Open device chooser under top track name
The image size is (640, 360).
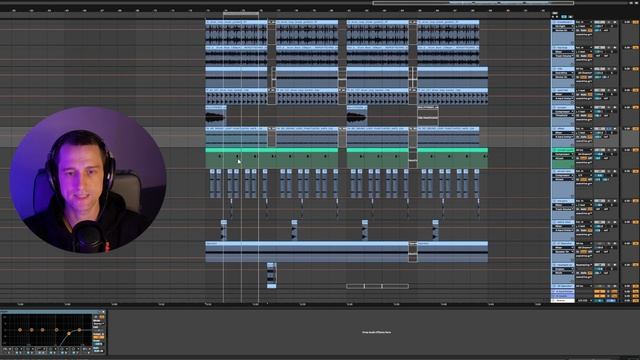point(562,26)
